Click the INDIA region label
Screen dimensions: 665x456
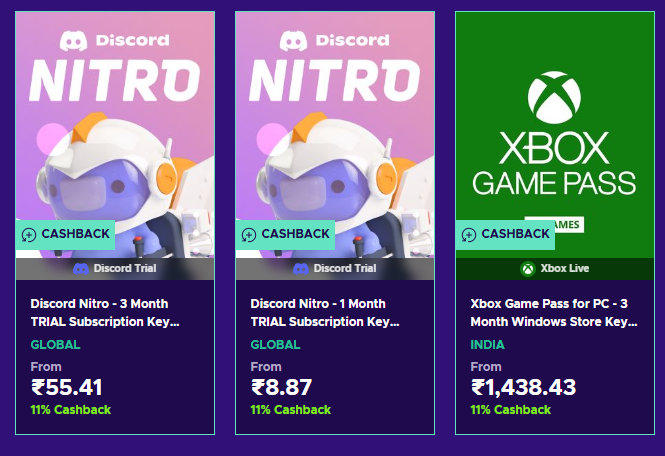click(487, 344)
